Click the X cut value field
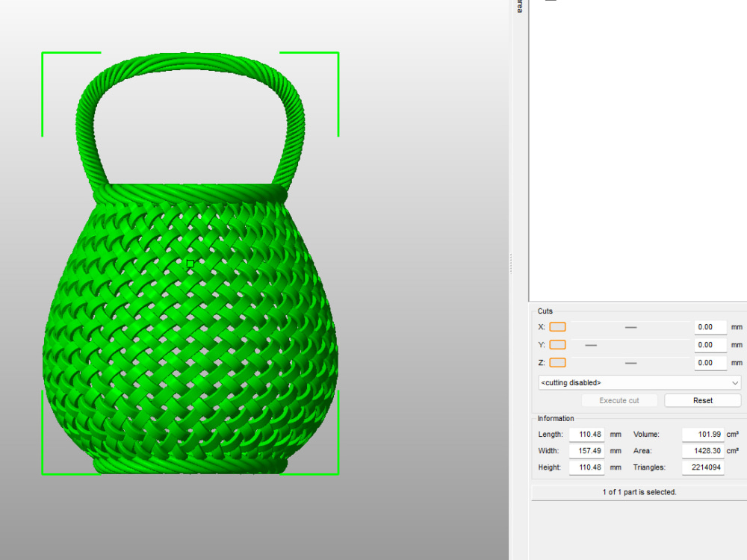Screen dimensions: 747x560 pos(710,327)
